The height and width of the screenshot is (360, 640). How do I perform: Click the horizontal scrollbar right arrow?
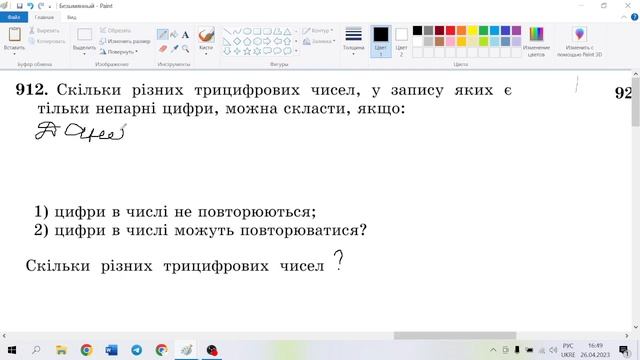(627, 336)
